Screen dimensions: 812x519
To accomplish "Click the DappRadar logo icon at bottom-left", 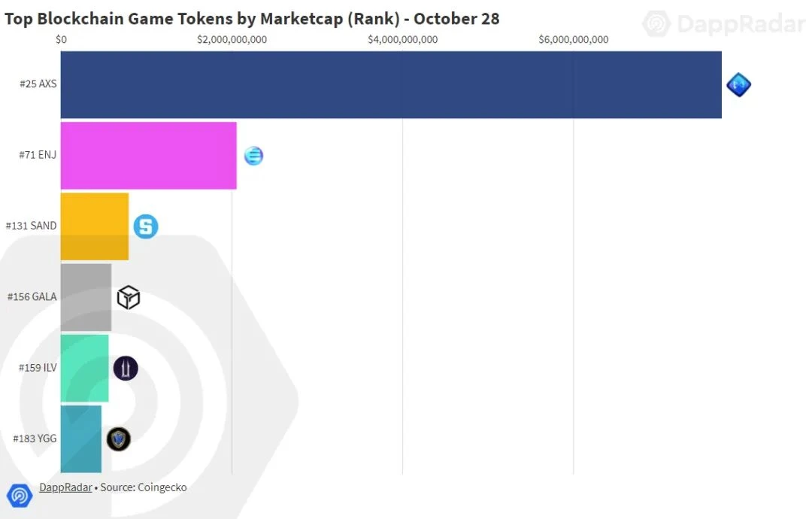I will pos(20,495).
